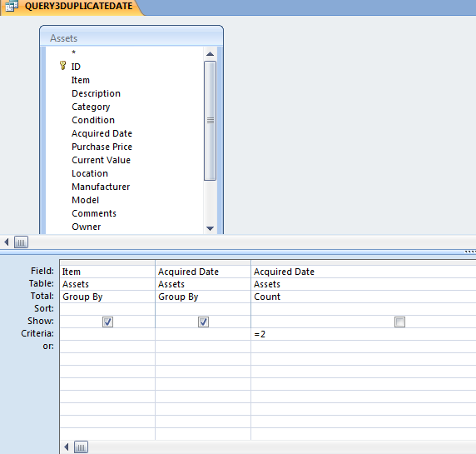The width and height of the screenshot is (476, 454).
Task: Click the Assets field list scrollbar thumb
Action: (210, 121)
